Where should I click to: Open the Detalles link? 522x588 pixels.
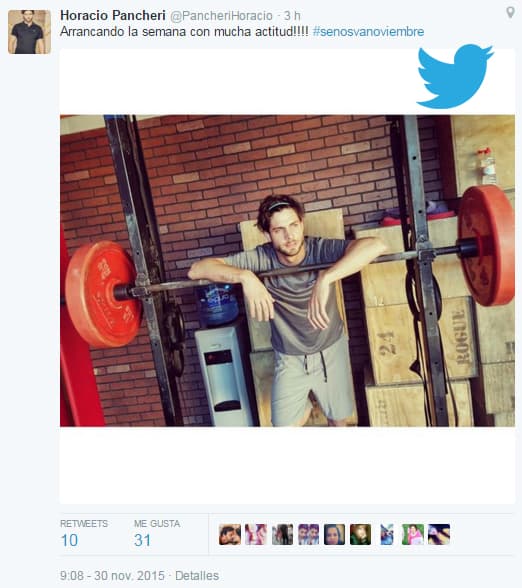(197, 576)
